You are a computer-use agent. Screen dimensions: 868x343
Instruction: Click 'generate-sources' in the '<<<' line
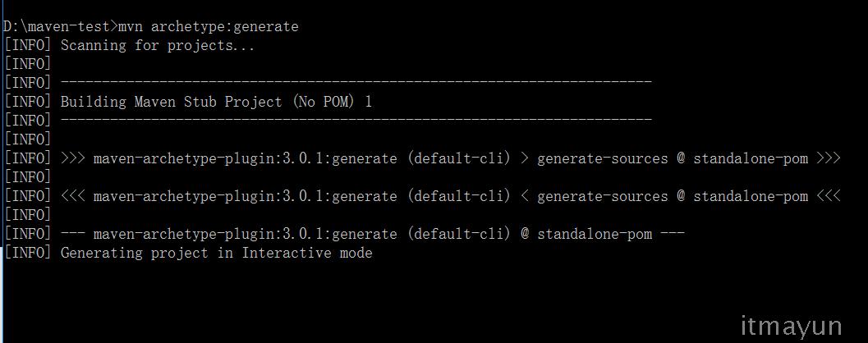[602, 197]
